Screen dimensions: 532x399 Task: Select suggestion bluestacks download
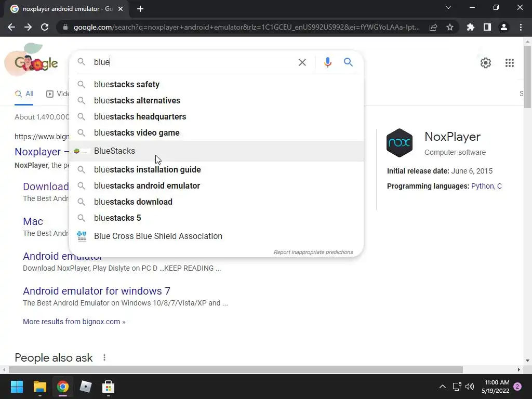click(216, 202)
